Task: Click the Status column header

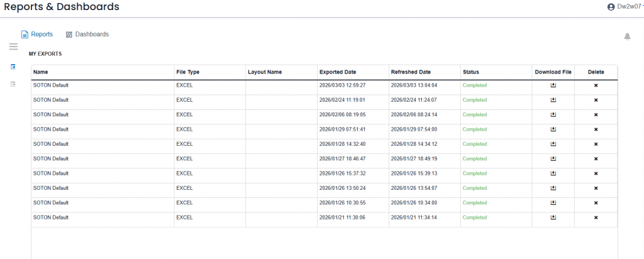Action: pyautogui.click(x=470, y=72)
